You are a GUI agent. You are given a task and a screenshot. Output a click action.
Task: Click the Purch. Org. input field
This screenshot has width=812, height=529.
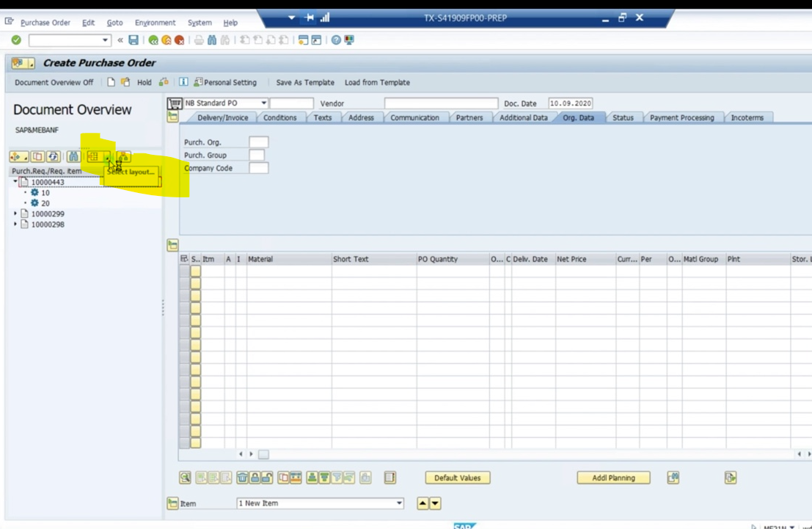(x=258, y=142)
